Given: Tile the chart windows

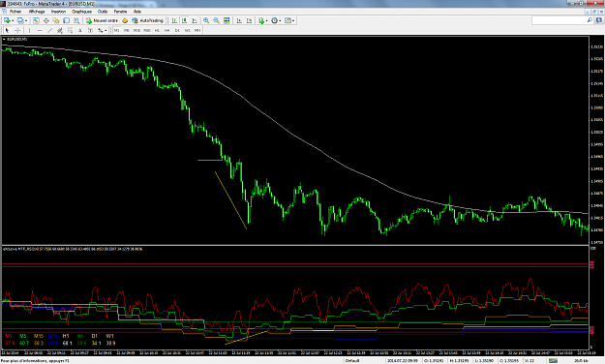Looking at the screenshot, I should pos(227,20).
